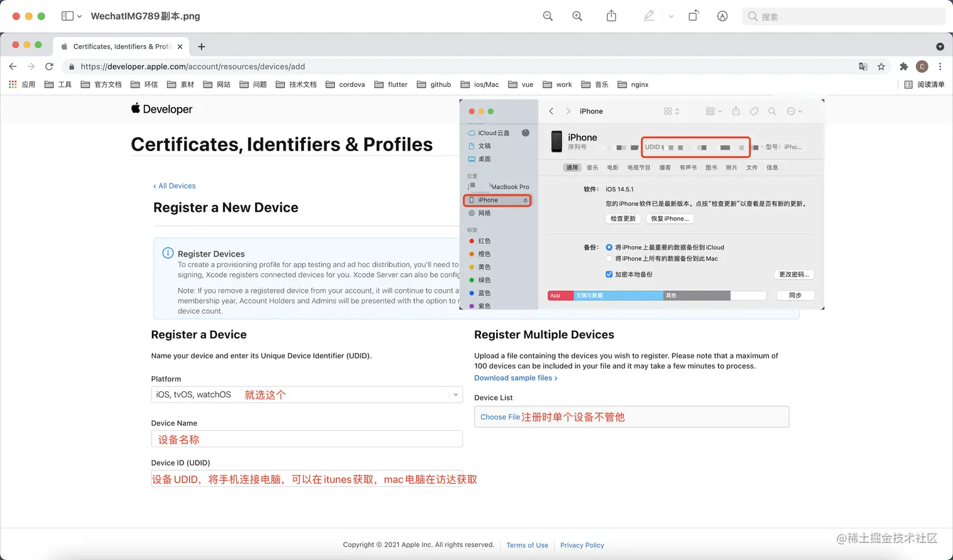Viewport: 953px width, 560px height.
Task: Go back in Chrome
Action: click(x=13, y=66)
